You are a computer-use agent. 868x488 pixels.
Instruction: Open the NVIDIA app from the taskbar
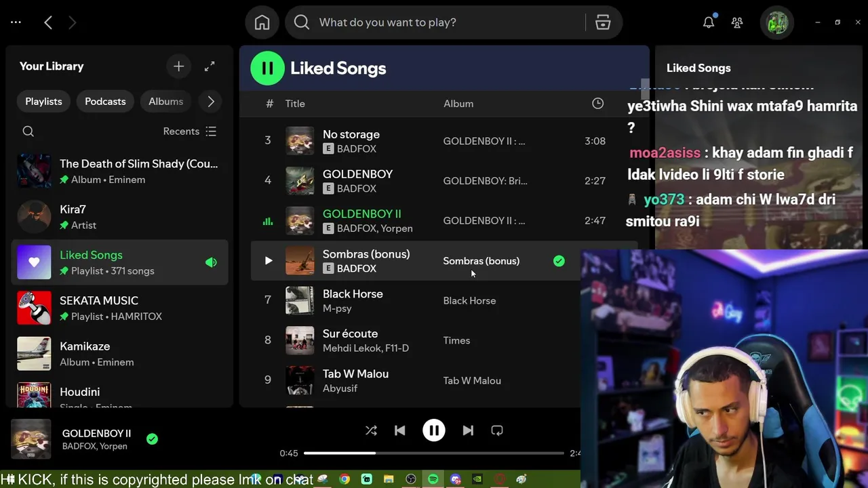click(477, 479)
